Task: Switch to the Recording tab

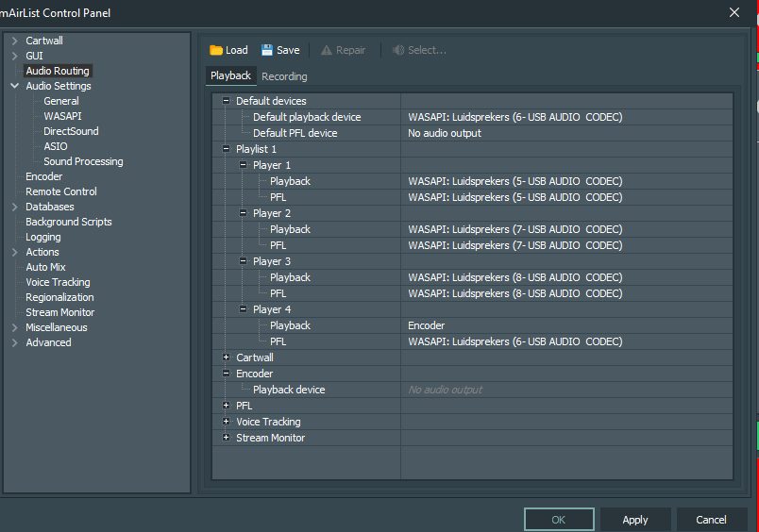Action: coord(284,76)
